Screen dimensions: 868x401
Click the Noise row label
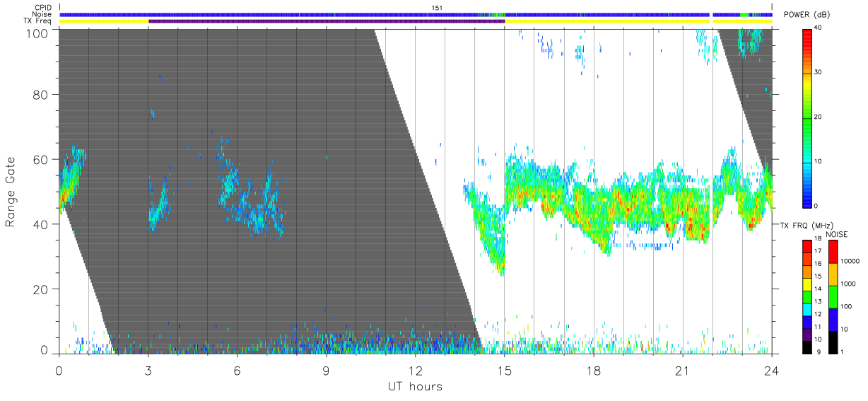[x=42, y=14]
